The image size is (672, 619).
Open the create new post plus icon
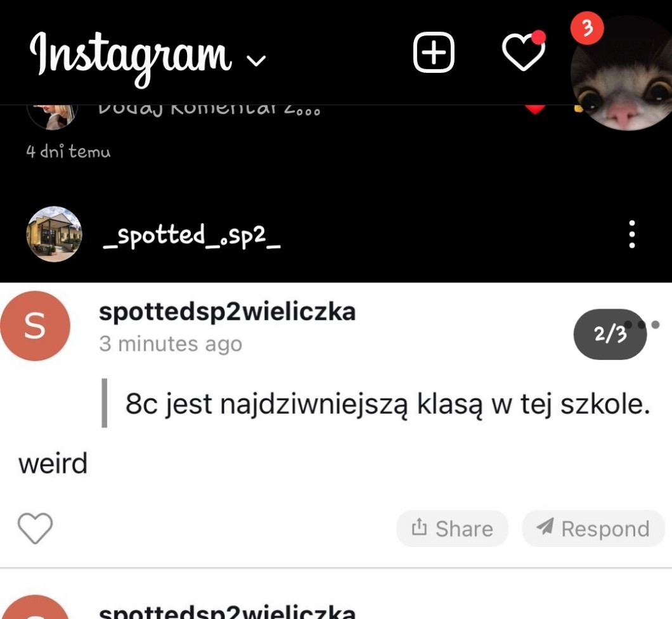433,52
